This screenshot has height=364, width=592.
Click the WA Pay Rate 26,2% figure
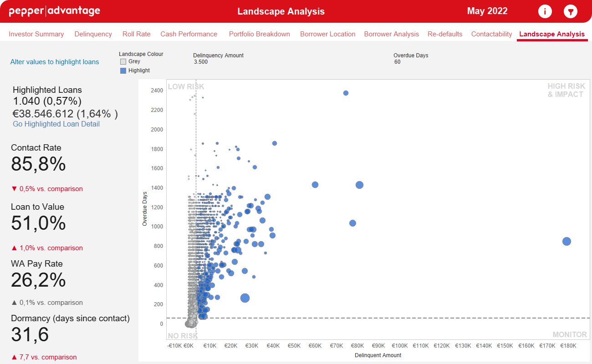point(39,280)
